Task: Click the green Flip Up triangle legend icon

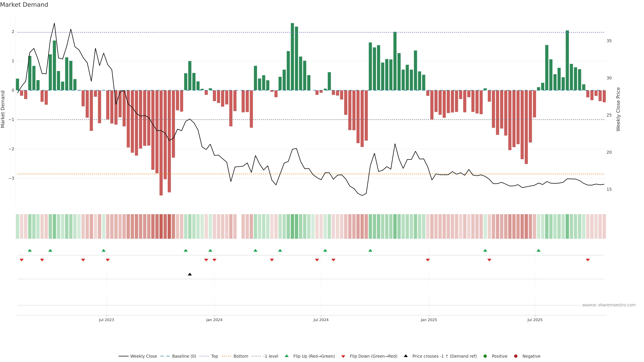Action: (286, 356)
